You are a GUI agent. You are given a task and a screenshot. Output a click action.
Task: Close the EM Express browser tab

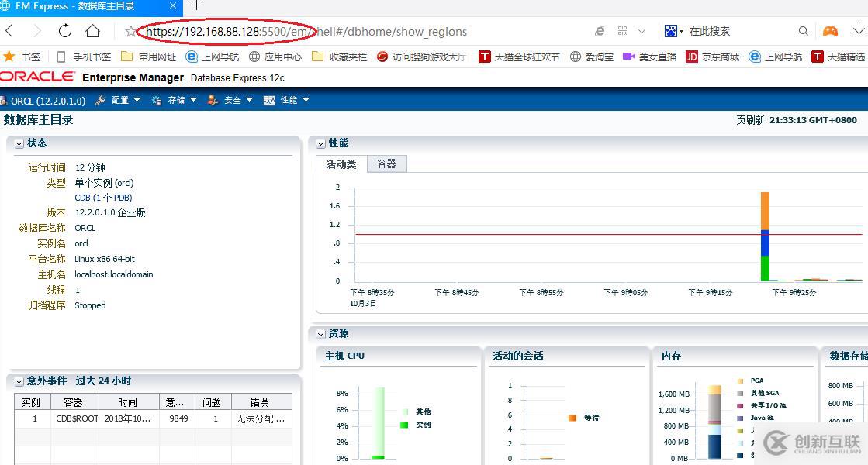pyautogui.click(x=173, y=5)
